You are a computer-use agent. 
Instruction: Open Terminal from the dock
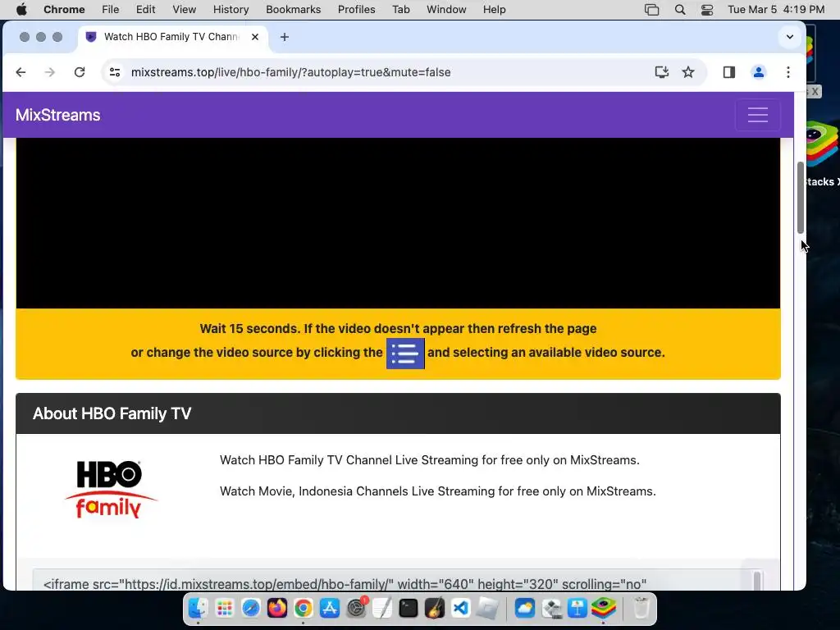tap(409, 608)
